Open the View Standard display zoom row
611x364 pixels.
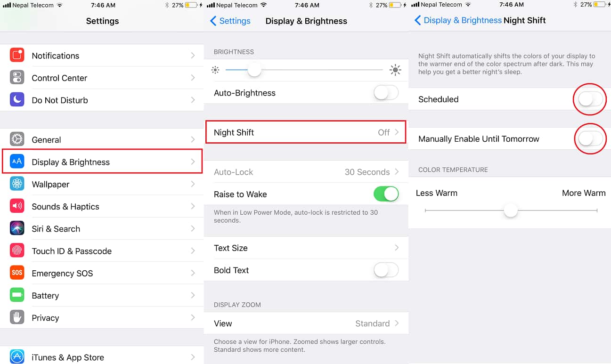click(x=306, y=324)
